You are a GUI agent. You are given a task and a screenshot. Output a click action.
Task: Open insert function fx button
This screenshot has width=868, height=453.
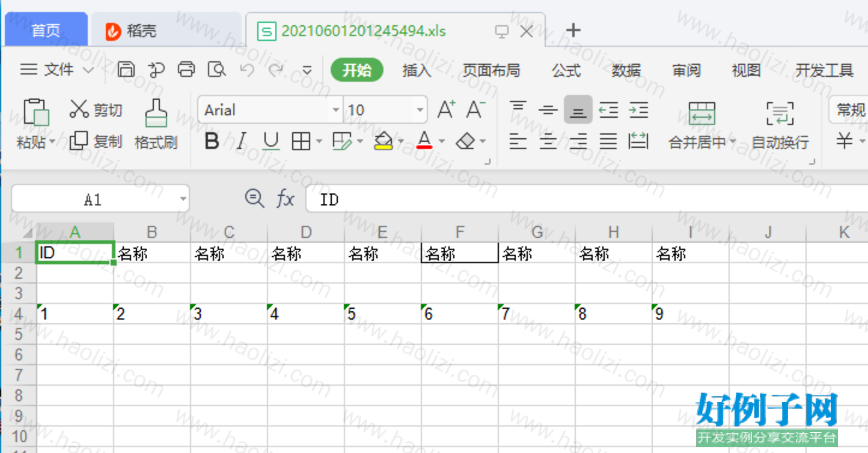286,199
